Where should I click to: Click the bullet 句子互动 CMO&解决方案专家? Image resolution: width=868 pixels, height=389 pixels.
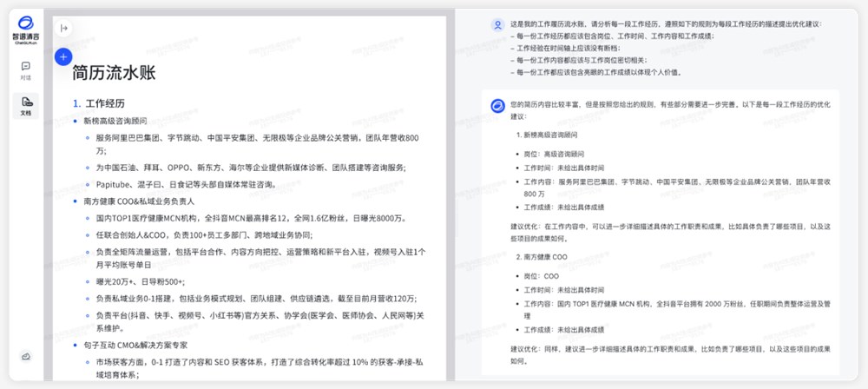[135, 345]
